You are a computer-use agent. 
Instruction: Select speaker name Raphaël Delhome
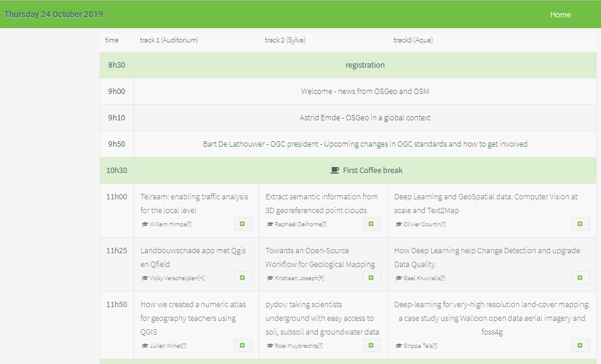click(x=298, y=224)
